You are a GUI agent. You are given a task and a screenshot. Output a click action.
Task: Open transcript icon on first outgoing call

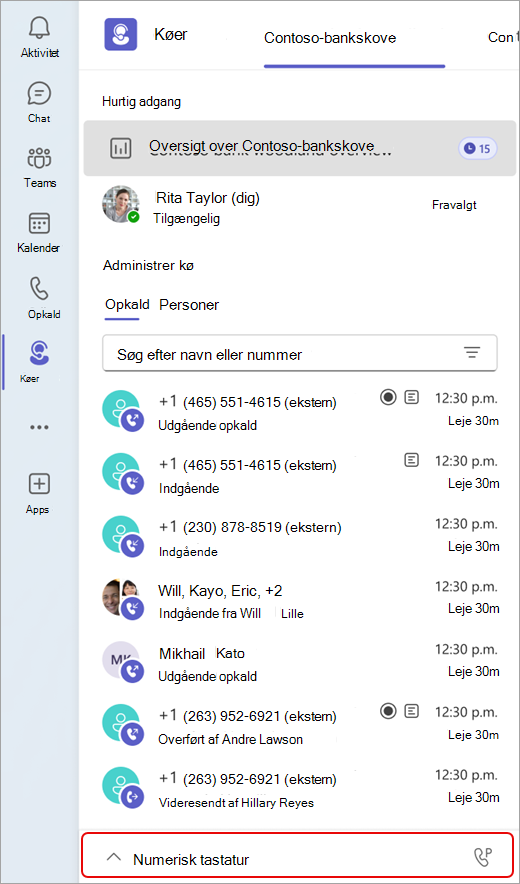click(412, 398)
